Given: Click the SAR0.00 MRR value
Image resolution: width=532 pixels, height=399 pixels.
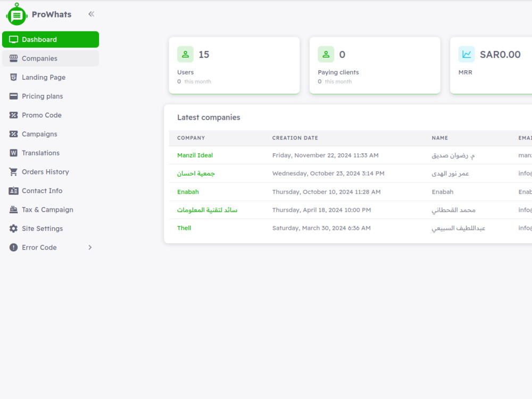Looking at the screenshot, I should (500, 54).
